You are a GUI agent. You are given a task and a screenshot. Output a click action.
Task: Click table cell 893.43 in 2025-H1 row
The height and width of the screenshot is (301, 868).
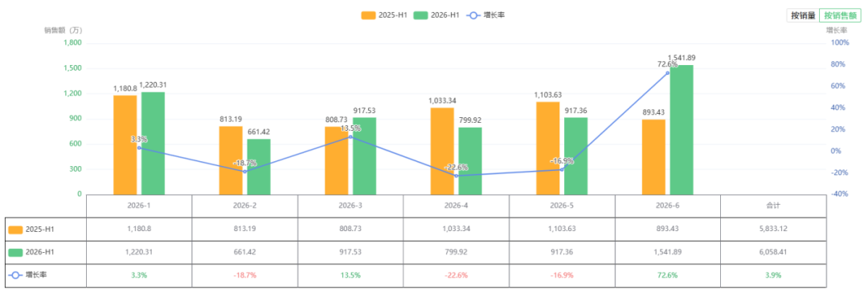(668, 229)
